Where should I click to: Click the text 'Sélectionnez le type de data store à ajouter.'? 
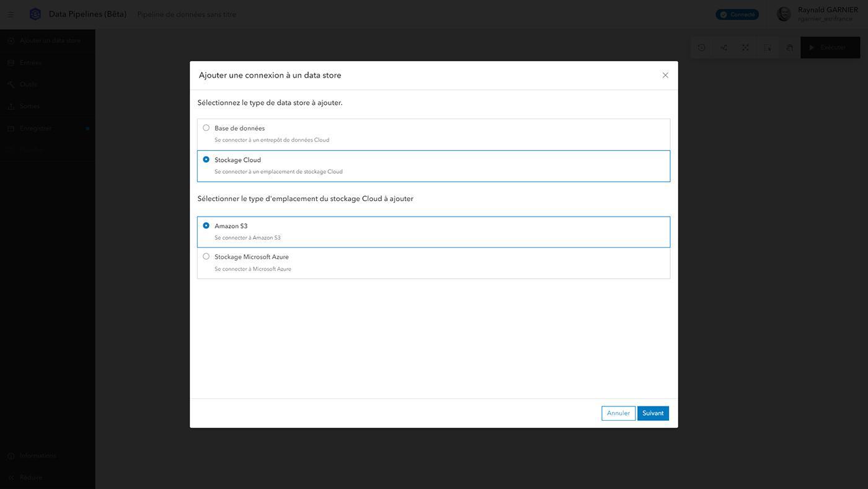pos(270,103)
